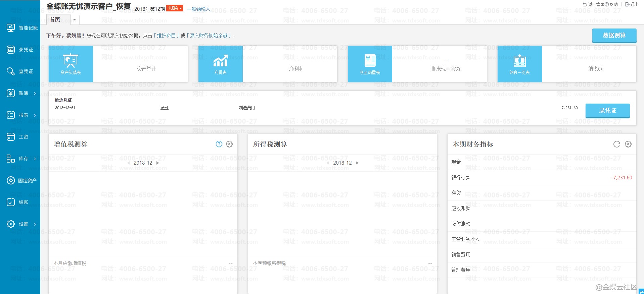
Task: Expand the 账簿 sidebar submenu
Action: pyautogui.click(x=22, y=93)
